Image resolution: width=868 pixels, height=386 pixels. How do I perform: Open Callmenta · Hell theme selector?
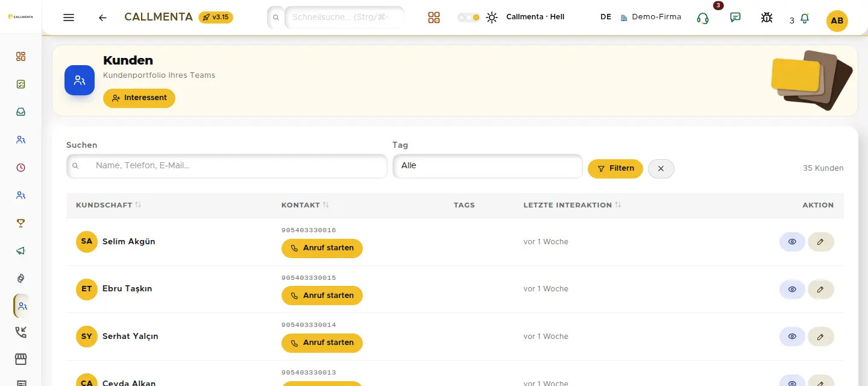535,17
